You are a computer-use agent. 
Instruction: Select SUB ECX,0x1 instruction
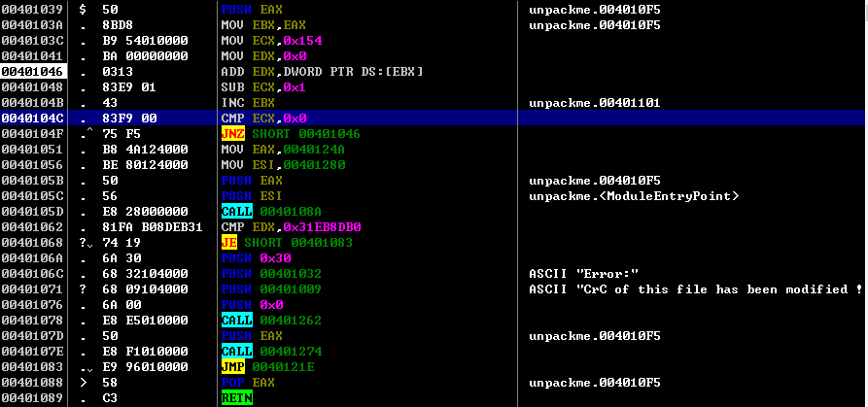(263, 86)
